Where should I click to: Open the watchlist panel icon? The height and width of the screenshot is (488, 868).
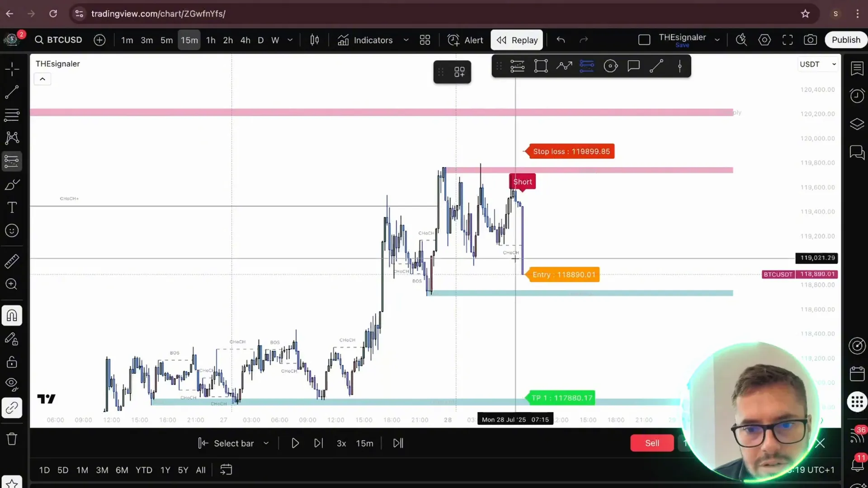[x=857, y=69]
